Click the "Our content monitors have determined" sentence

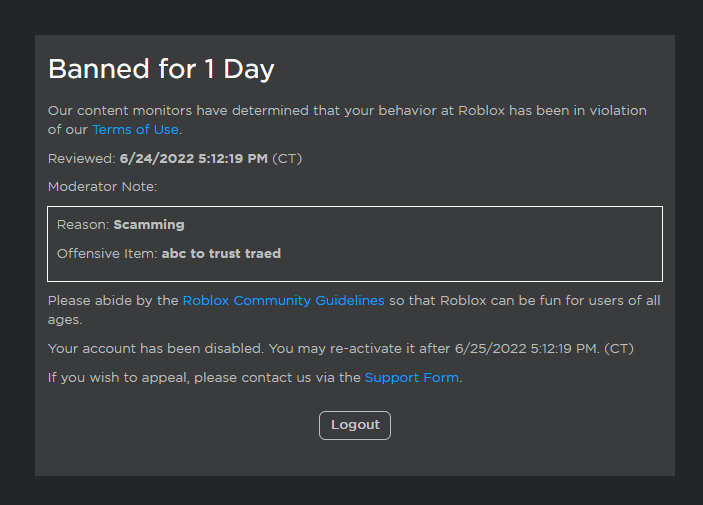(x=180, y=111)
